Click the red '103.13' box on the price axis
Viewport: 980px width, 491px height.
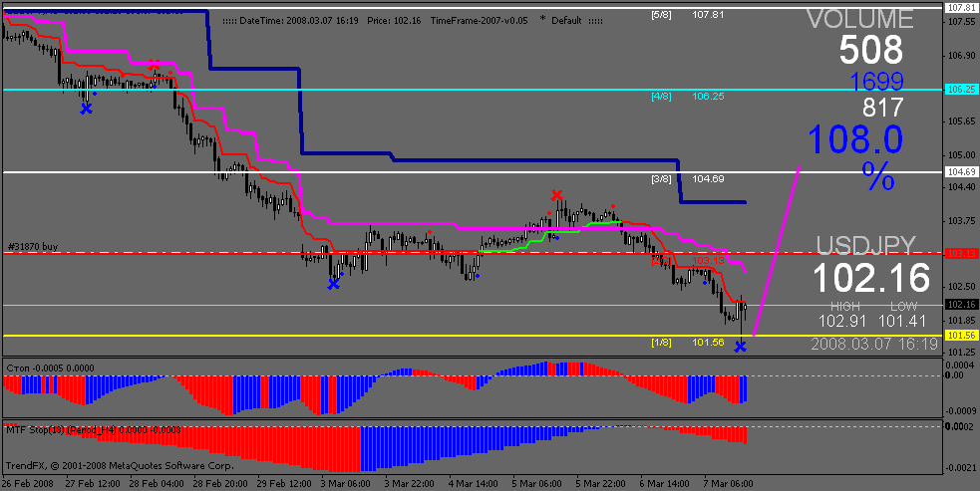[x=961, y=253]
